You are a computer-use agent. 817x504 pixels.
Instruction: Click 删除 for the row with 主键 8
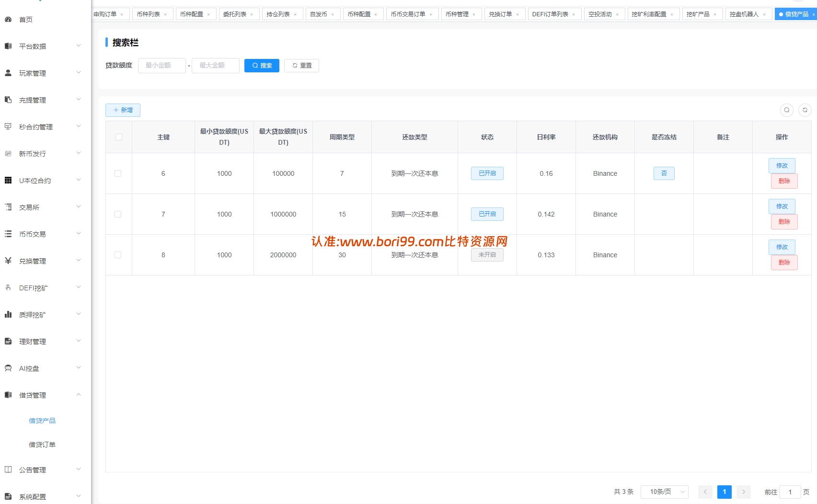[784, 263]
